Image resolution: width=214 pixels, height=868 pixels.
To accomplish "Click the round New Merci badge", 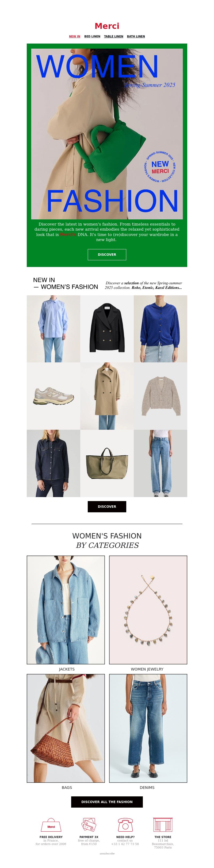I will 160,167.
